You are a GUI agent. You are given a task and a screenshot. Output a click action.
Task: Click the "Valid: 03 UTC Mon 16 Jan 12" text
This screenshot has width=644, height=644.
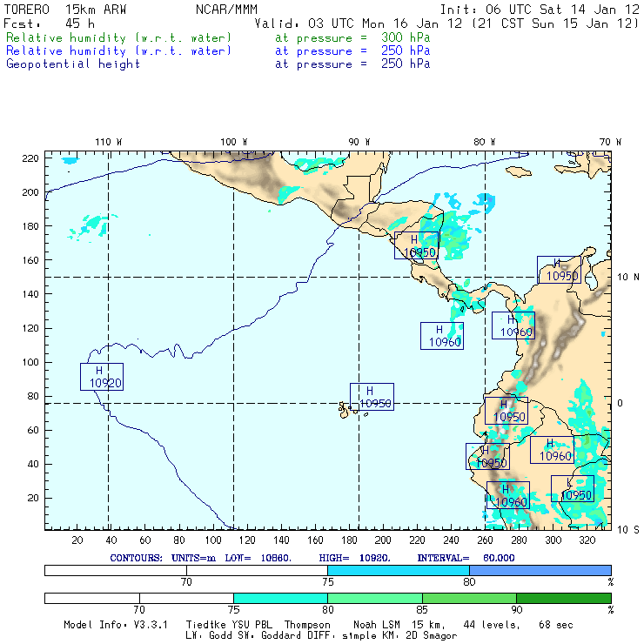(359, 23)
